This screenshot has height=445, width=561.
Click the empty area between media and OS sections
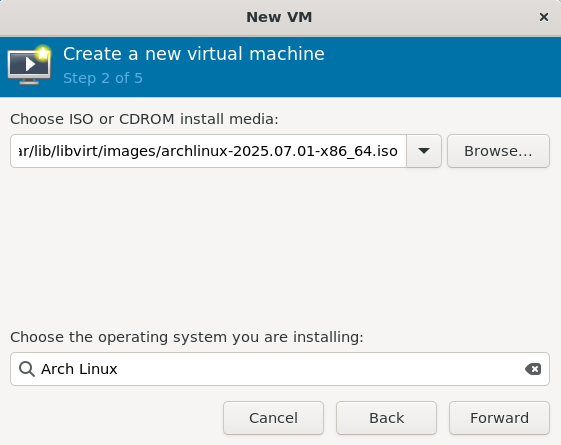pyautogui.click(x=280, y=247)
